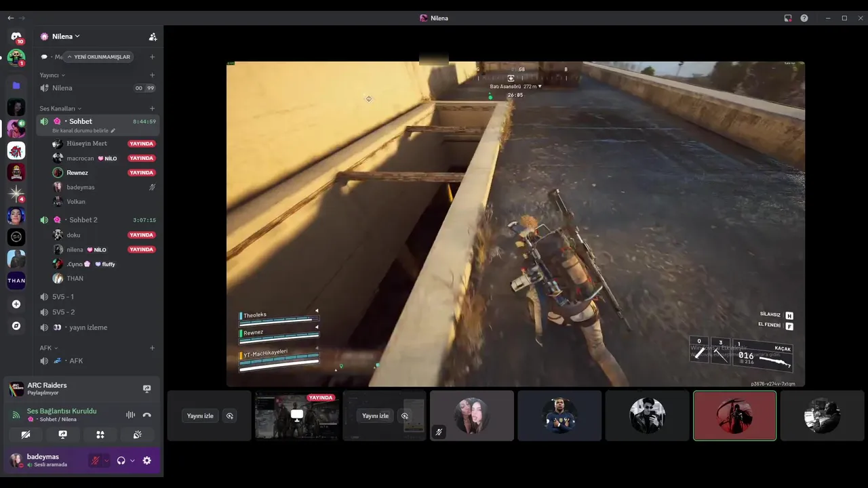Toggle microphone mute in user panel
The width and height of the screenshot is (868, 488).
pos(96,461)
